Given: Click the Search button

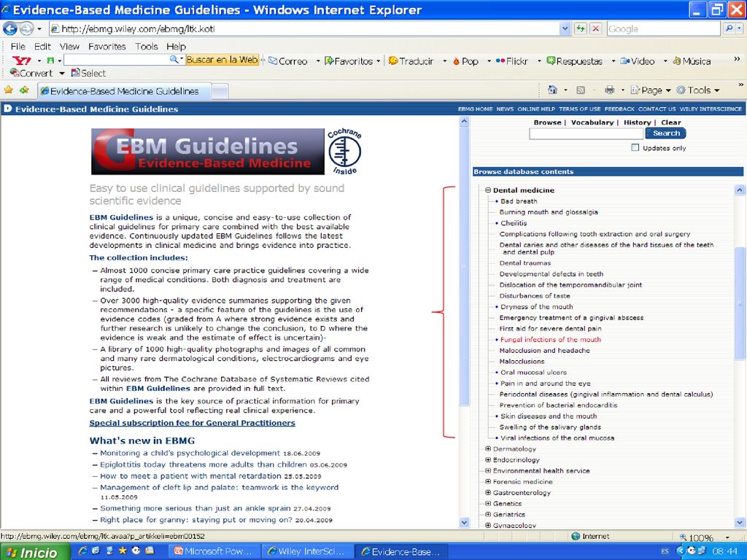Looking at the screenshot, I should pos(666,133).
